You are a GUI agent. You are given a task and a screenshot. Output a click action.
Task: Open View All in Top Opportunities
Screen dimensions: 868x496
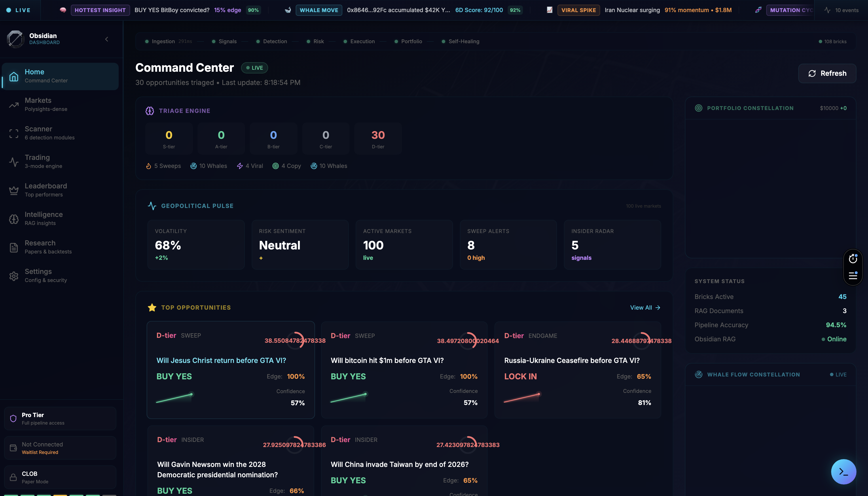[x=645, y=307]
